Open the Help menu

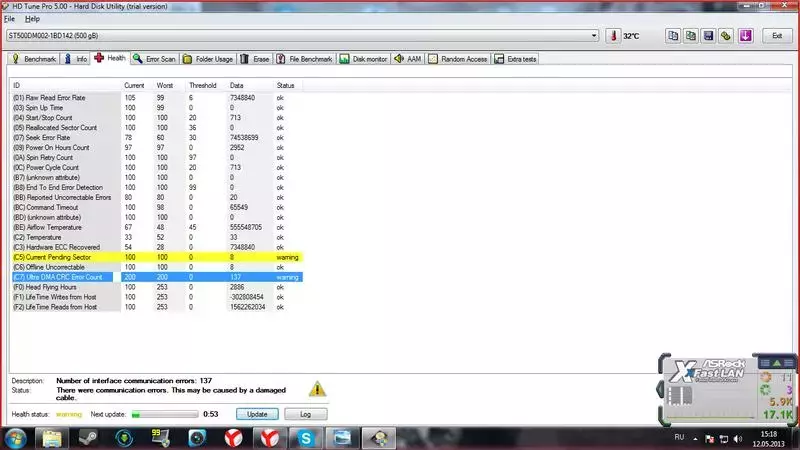point(32,19)
